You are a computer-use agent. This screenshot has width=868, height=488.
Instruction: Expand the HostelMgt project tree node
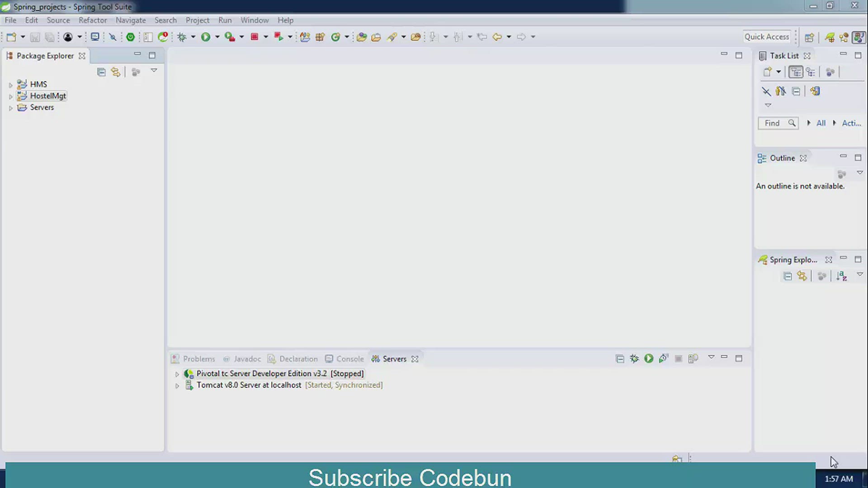coord(10,96)
